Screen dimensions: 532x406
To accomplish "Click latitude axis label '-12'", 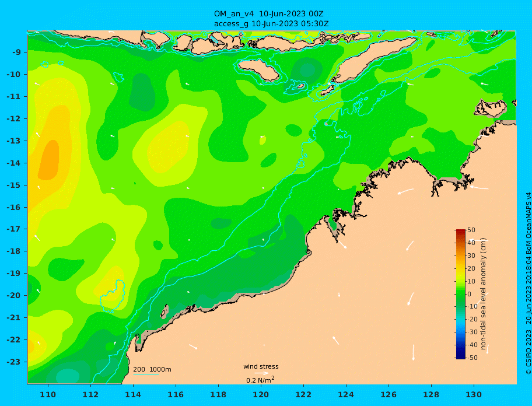I will point(13,119).
